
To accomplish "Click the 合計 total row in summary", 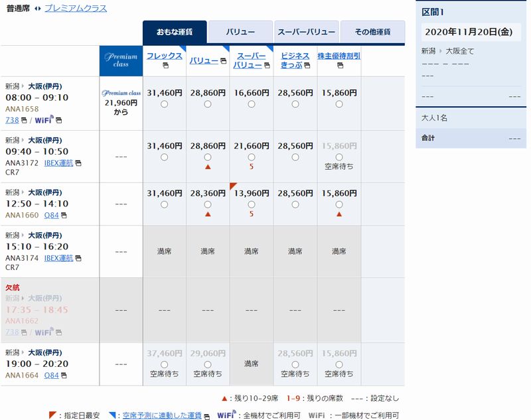I will (x=471, y=138).
